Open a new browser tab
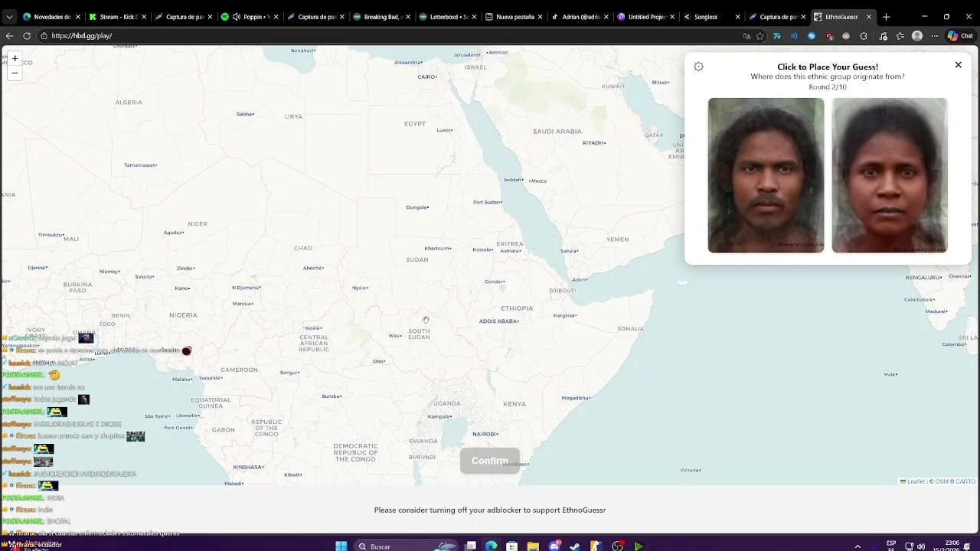Screen dimensions: 980x551 pos(886,17)
